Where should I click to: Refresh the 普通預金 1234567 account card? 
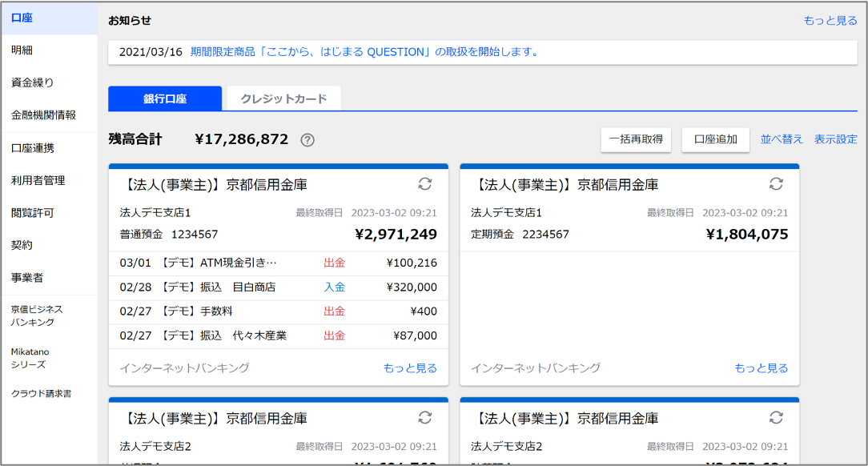(x=424, y=183)
